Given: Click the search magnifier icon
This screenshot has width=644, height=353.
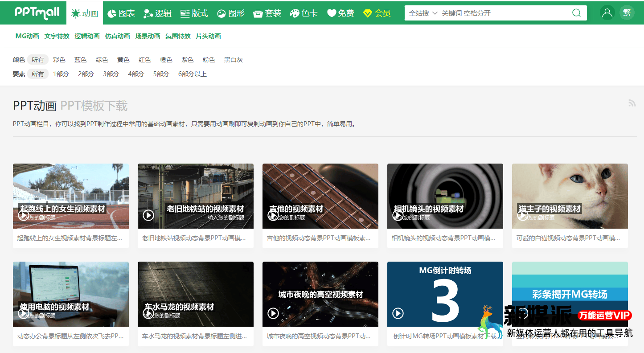Looking at the screenshot, I should click(x=577, y=13).
